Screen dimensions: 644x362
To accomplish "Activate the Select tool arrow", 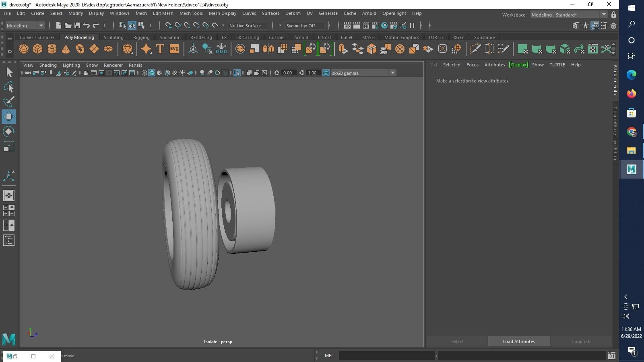I will 9,72.
